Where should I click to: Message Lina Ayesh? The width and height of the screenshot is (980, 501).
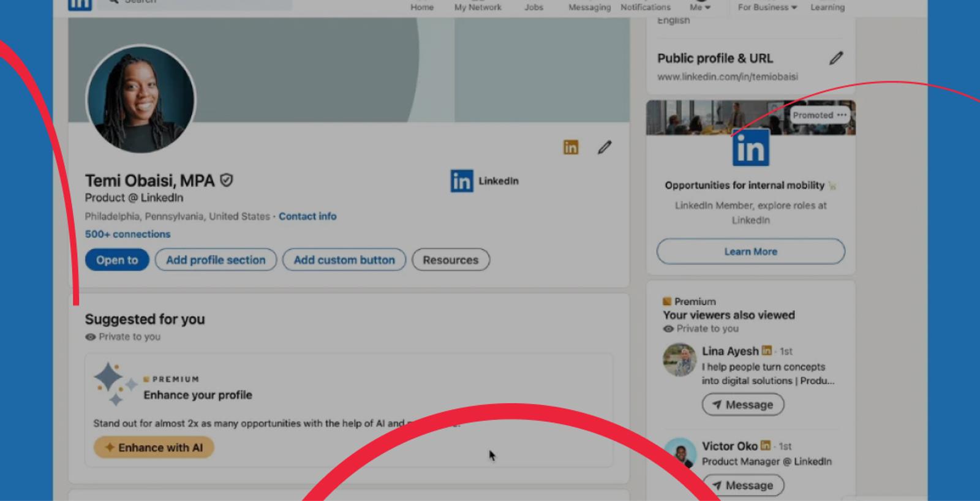pyautogui.click(x=743, y=405)
